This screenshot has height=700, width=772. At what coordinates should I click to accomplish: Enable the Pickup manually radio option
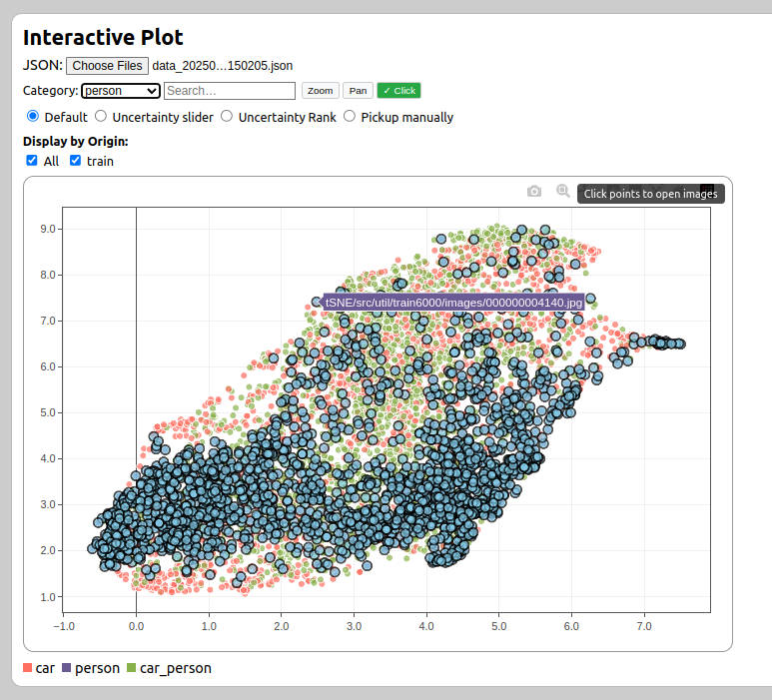click(350, 117)
